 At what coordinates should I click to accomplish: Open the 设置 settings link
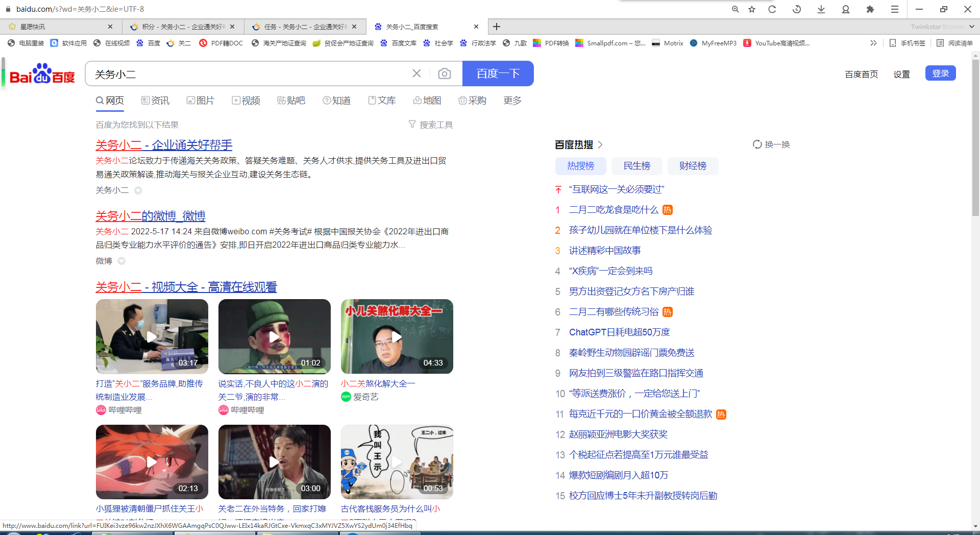(x=901, y=75)
